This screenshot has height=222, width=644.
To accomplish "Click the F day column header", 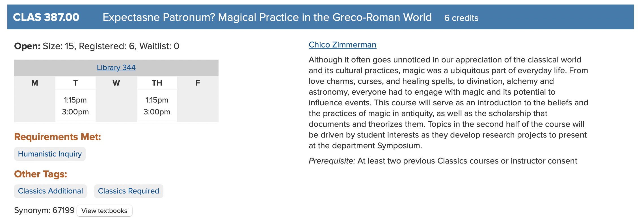I will pos(198,83).
